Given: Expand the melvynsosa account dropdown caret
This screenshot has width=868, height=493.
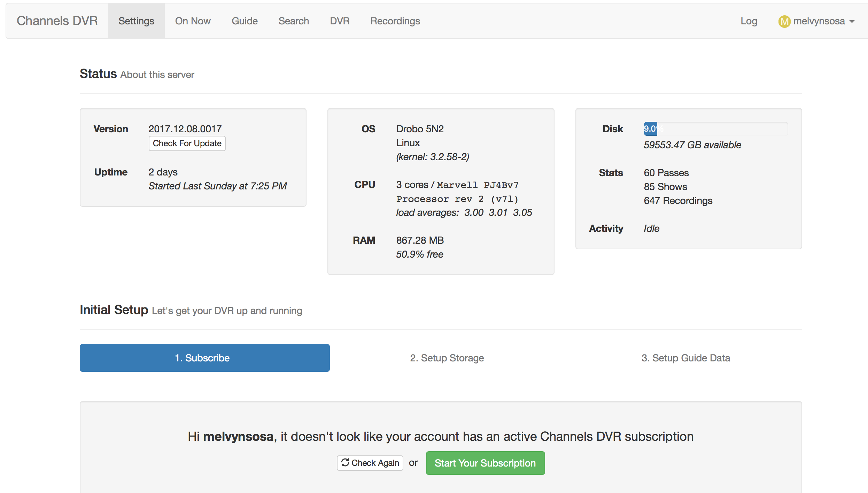Looking at the screenshot, I should (x=852, y=22).
